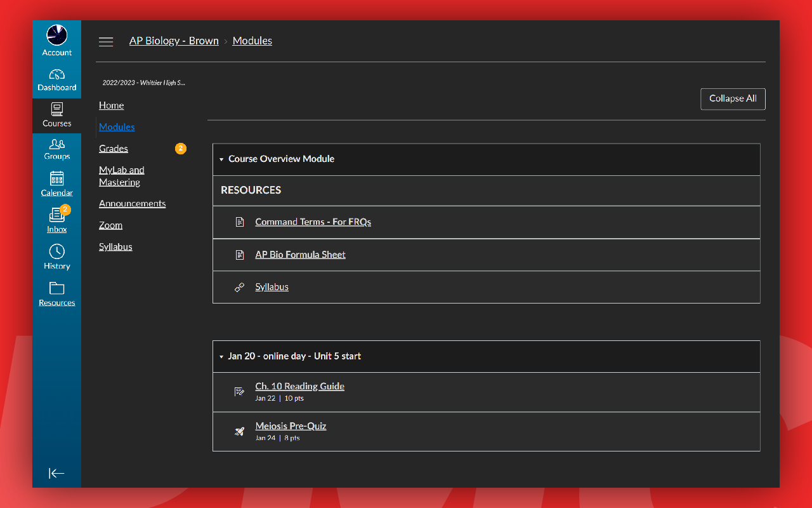Open Ch. 10 Reading Guide assignment

pos(300,386)
